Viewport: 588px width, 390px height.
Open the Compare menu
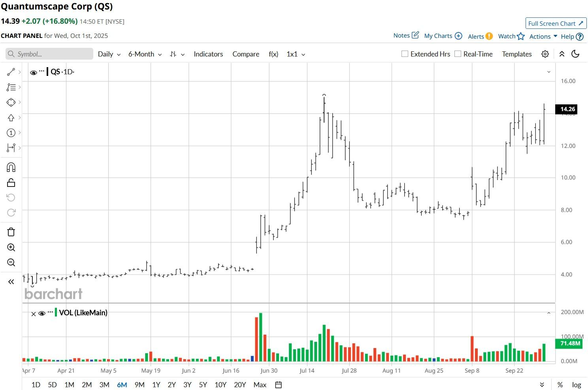click(x=246, y=54)
